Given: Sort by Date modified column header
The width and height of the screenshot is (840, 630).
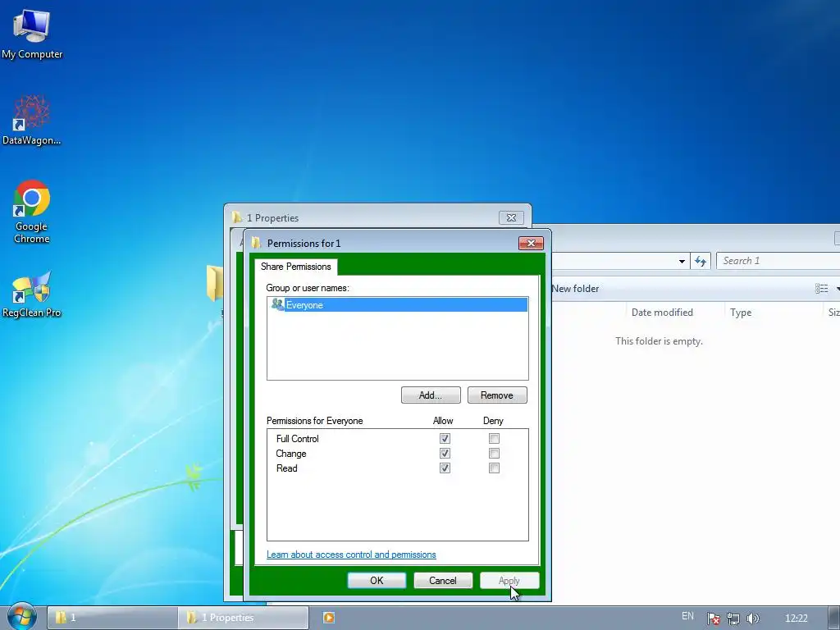Looking at the screenshot, I should point(662,313).
